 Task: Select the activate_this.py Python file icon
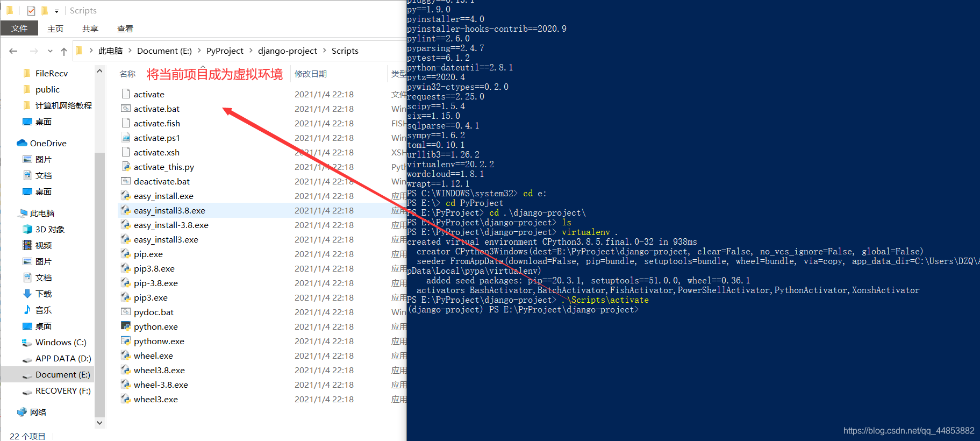pyautogui.click(x=126, y=167)
